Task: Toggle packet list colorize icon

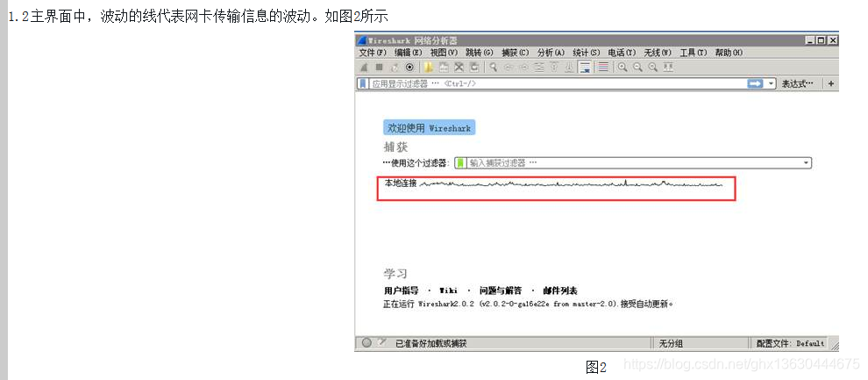Action: [603, 67]
